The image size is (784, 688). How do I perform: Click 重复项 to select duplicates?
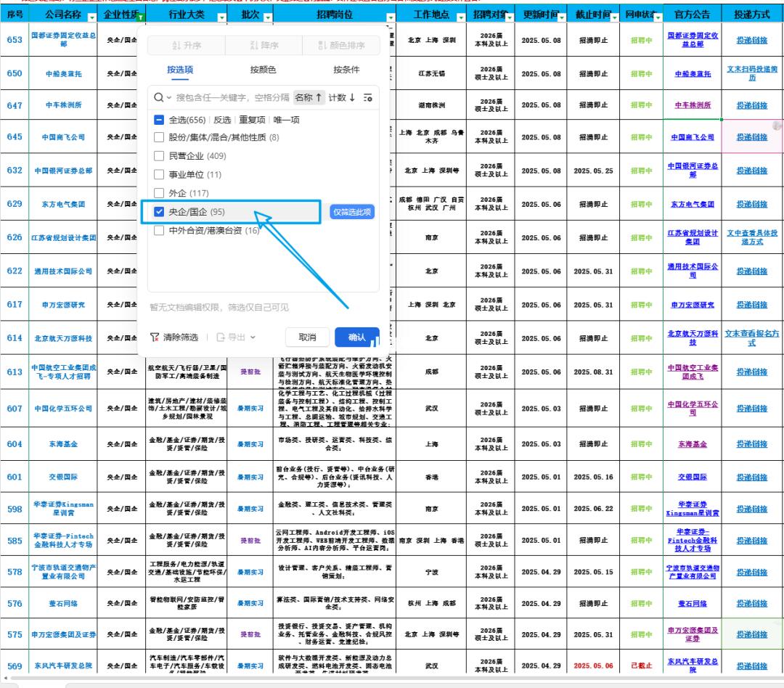coord(252,120)
